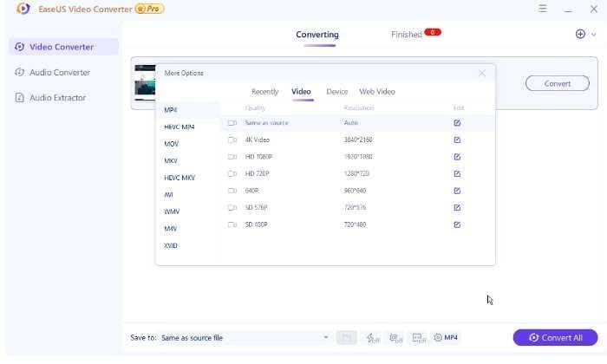The width and height of the screenshot is (607, 364).
Task: Click the video thumbnail preview
Action: [145, 83]
